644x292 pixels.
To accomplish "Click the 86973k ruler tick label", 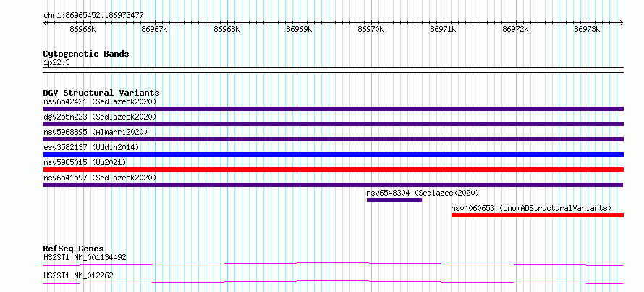I will 588,30.
